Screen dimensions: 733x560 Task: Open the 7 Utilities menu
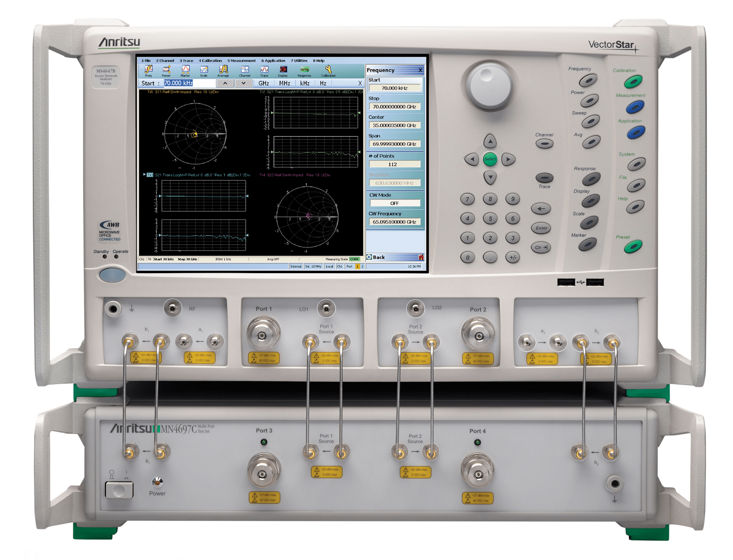299,61
